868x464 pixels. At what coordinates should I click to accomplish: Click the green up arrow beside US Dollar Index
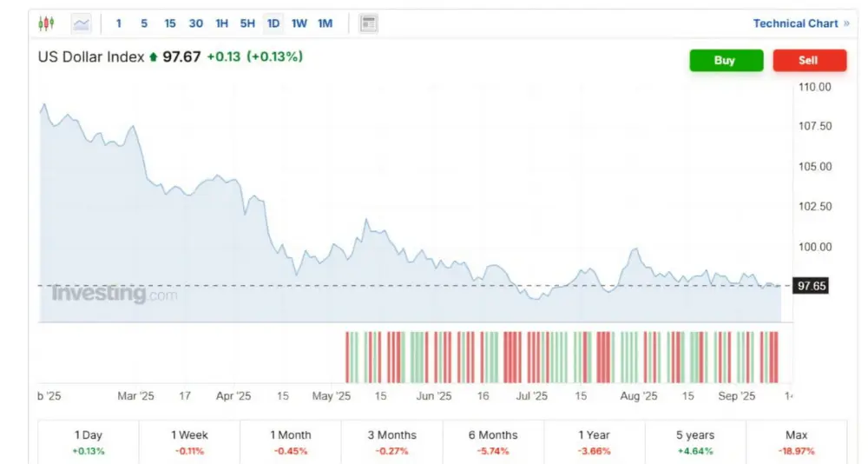point(154,57)
